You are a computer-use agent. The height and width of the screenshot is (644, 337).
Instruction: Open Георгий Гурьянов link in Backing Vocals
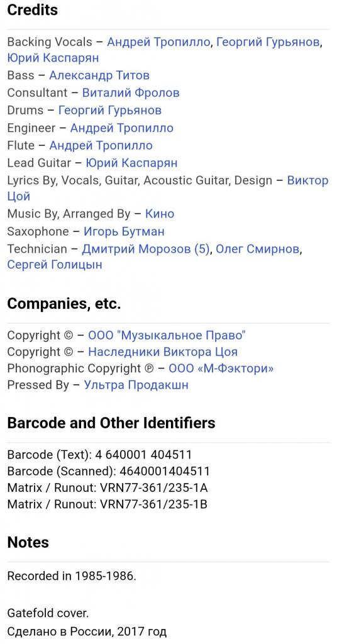(268, 42)
